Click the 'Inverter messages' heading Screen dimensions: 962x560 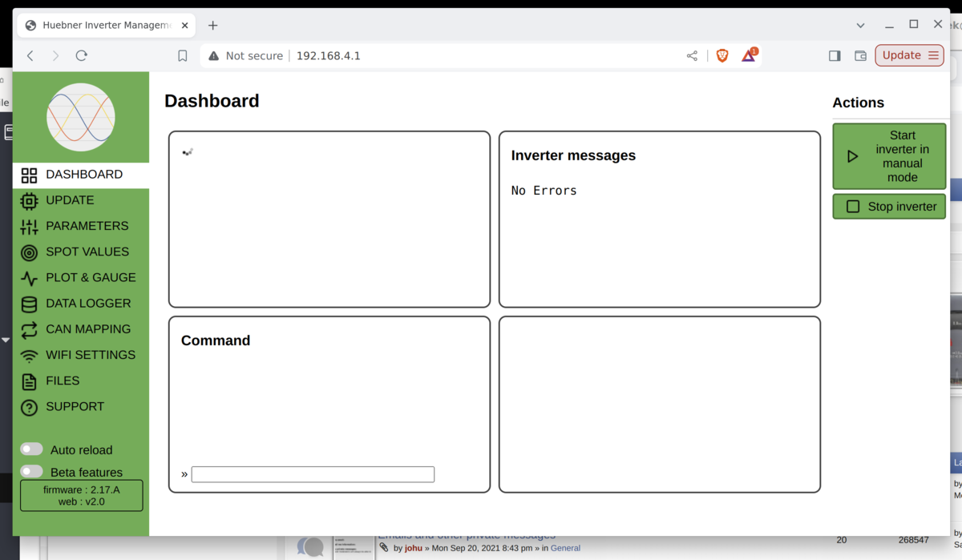pyautogui.click(x=573, y=155)
